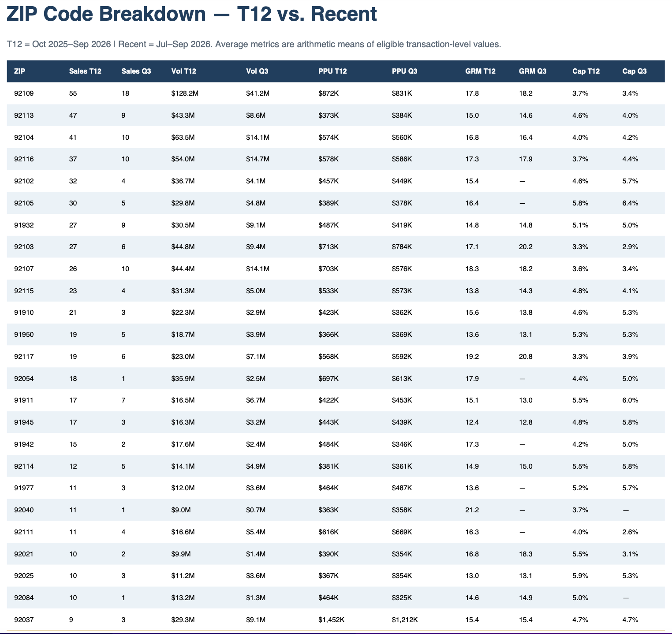Screen dimensions: 672x634
Task: Select the '$14.7M' Vol Q3 cell
Action: (x=258, y=159)
